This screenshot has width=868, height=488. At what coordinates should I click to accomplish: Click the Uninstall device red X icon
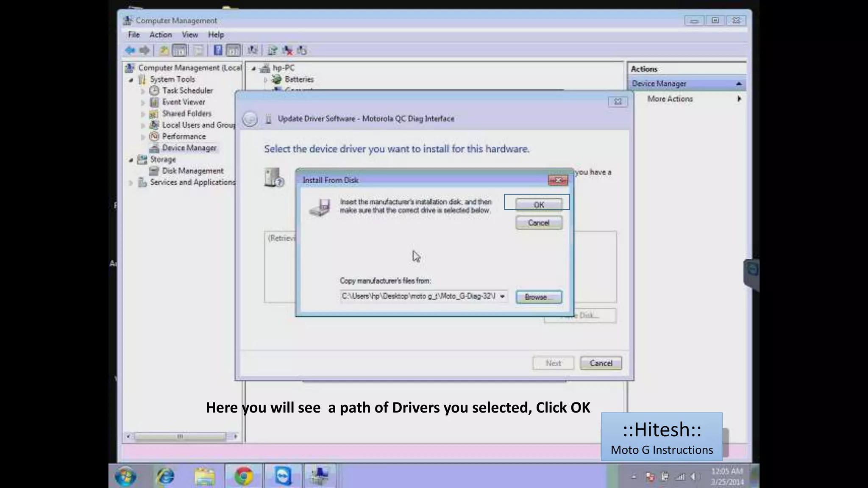click(288, 51)
